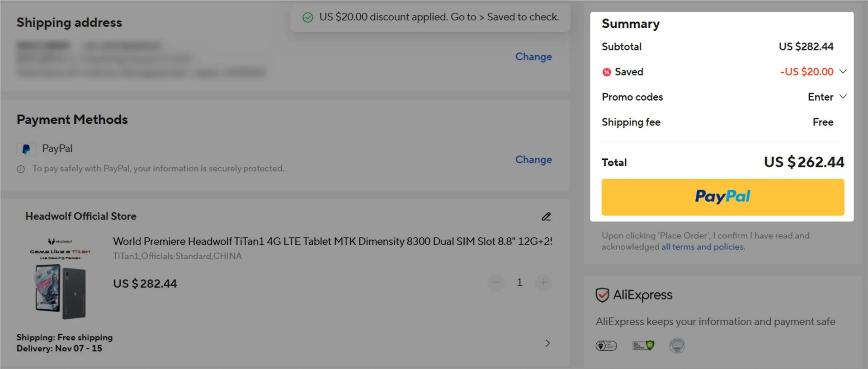This screenshot has height=369, width=868.
Task: Click the AliExpress shield logo icon
Action: click(x=602, y=295)
